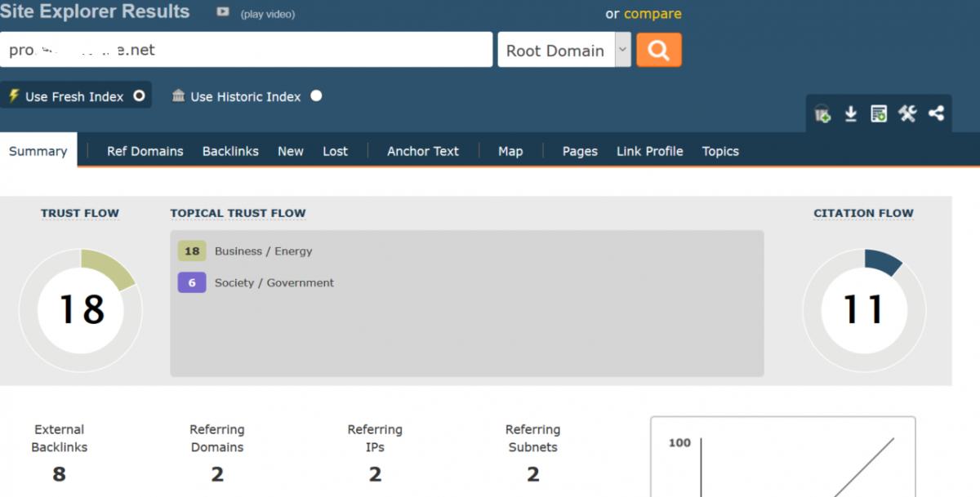Click the Business / Energy topic text

point(263,251)
